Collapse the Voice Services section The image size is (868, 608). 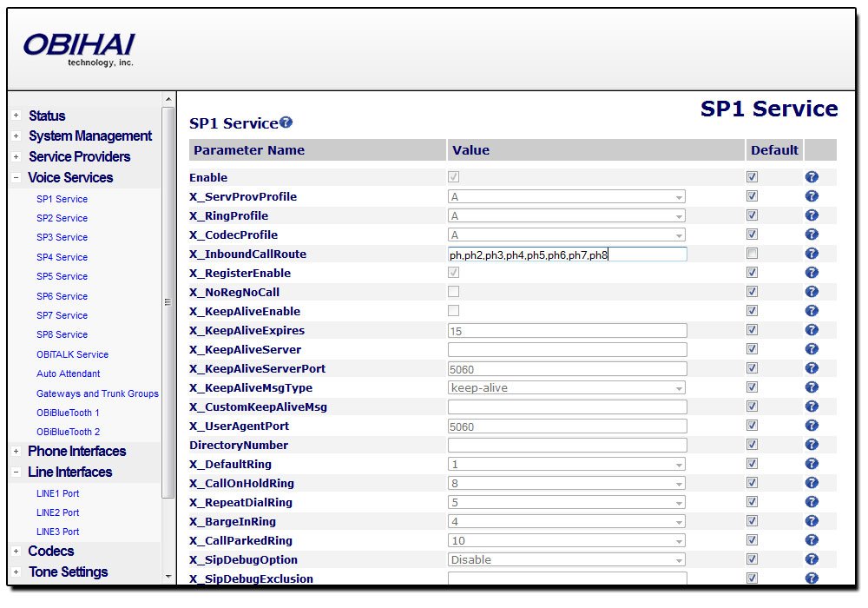16,178
